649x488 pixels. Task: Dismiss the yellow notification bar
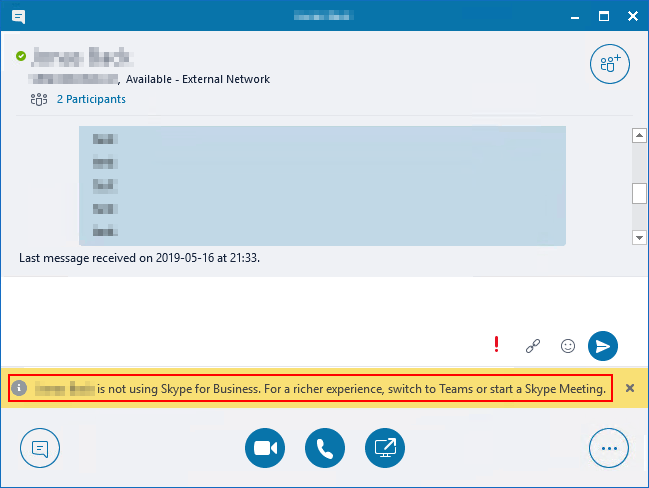pos(630,388)
